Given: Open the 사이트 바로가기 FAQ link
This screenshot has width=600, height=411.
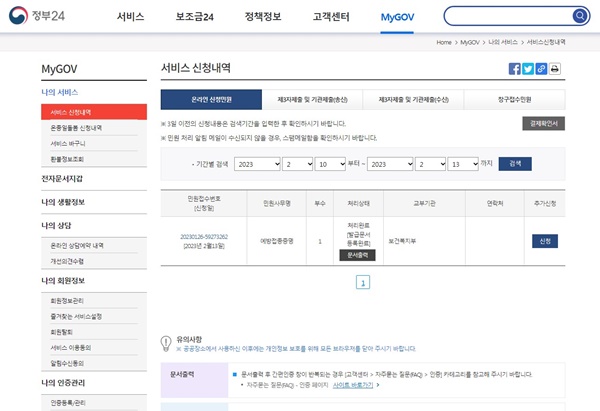Looking at the screenshot, I should (x=352, y=385).
